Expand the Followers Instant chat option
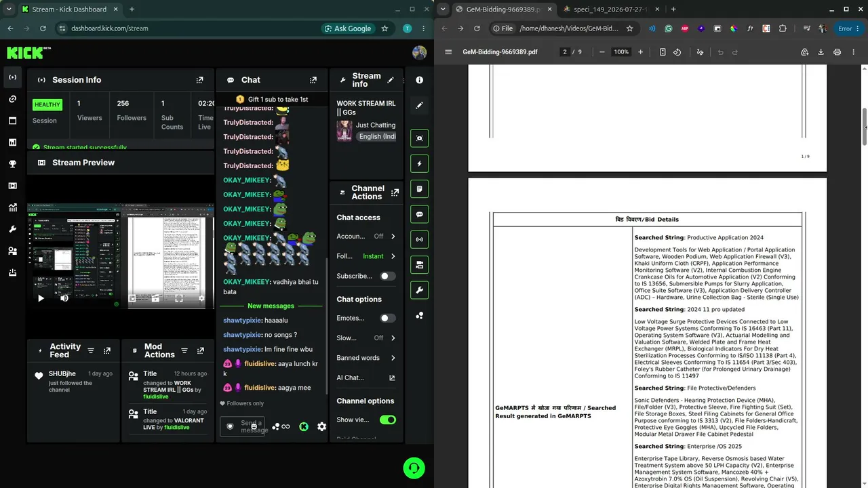Viewport: 868px width, 488px height. tap(366, 256)
